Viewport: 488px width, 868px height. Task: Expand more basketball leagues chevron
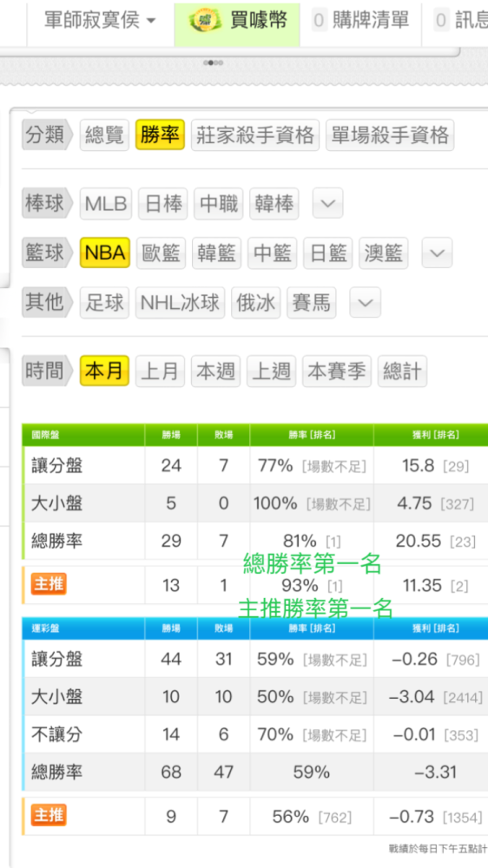pos(437,253)
